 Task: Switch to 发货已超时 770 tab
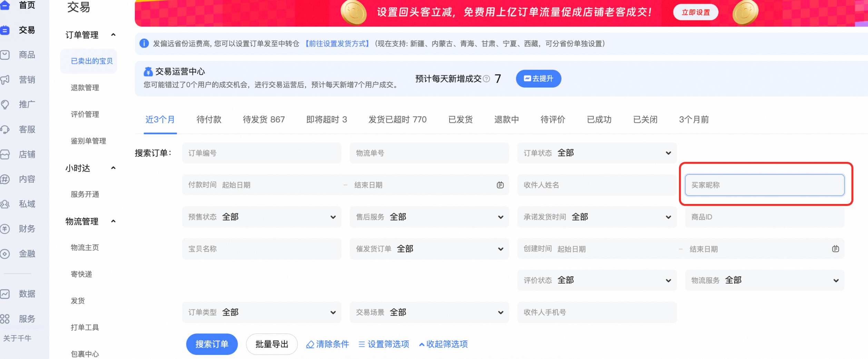[x=397, y=120]
